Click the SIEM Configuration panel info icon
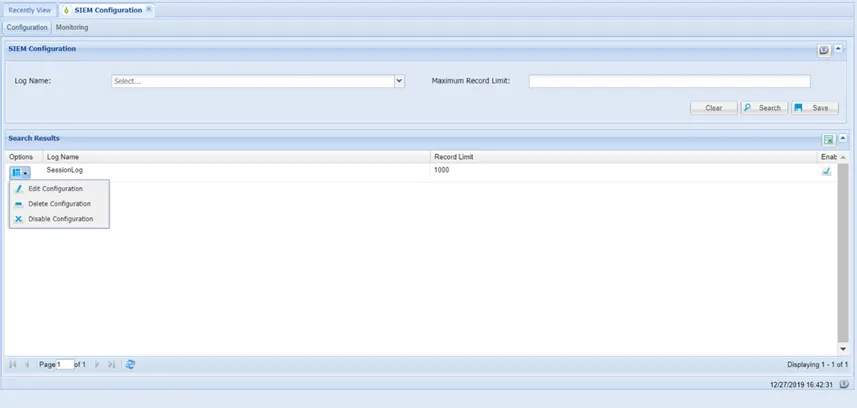Image resolution: width=857 pixels, height=408 pixels. [x=824, y=50]
